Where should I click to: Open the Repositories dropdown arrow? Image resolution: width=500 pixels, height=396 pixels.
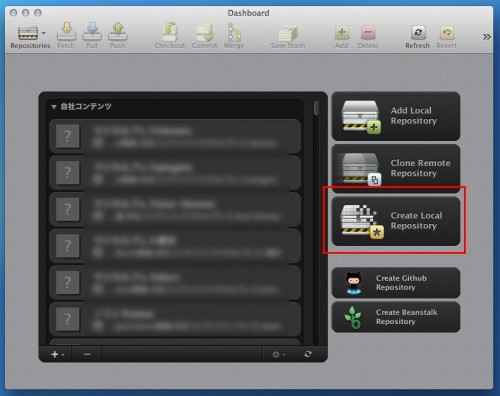[44, 33]
